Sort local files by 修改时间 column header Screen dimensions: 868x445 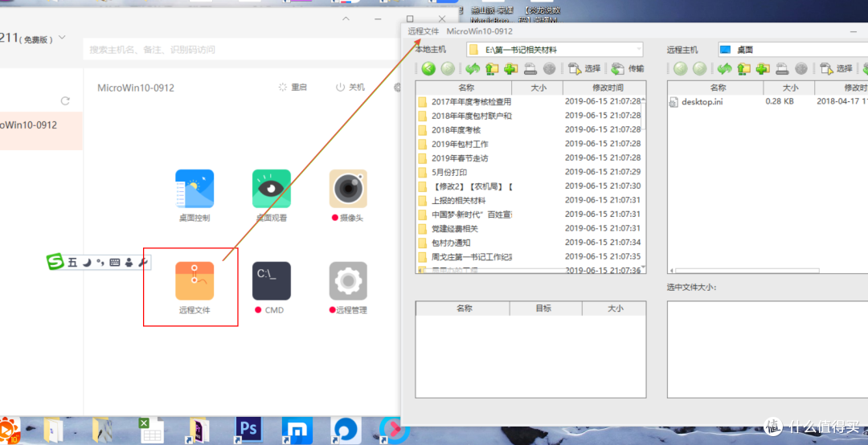point(604,88)
